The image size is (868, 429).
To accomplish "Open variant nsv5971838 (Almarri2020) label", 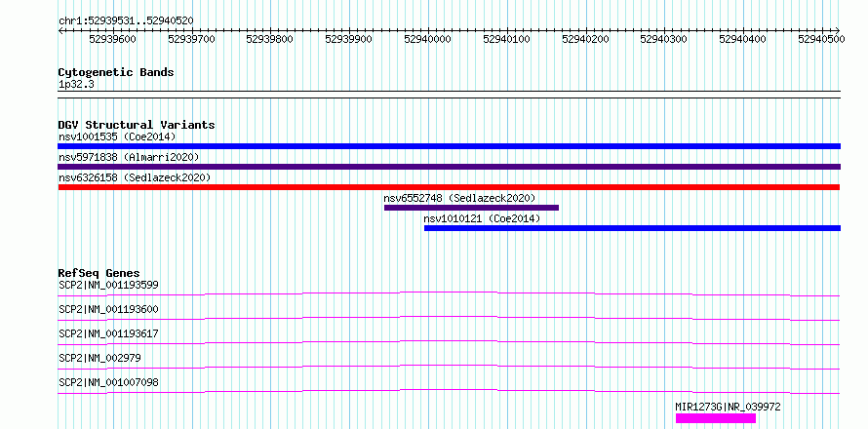I will pyautogui.click(x=129, y=157).
